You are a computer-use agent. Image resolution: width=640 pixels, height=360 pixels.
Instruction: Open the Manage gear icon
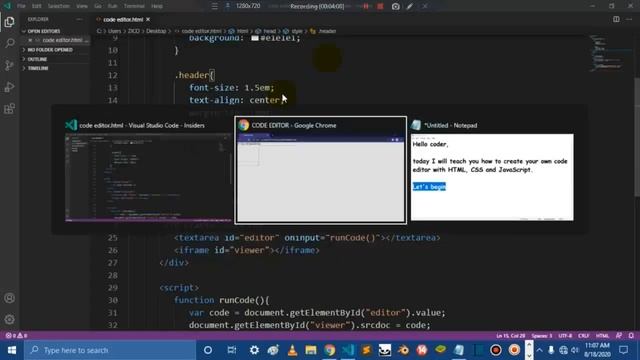click(x=9, y=319)
